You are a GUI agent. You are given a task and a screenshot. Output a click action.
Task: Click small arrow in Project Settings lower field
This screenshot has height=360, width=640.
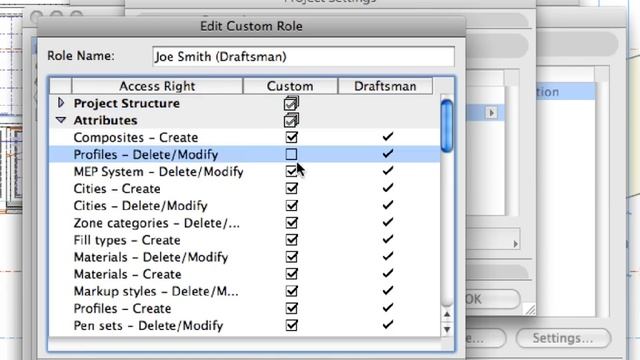516,244
